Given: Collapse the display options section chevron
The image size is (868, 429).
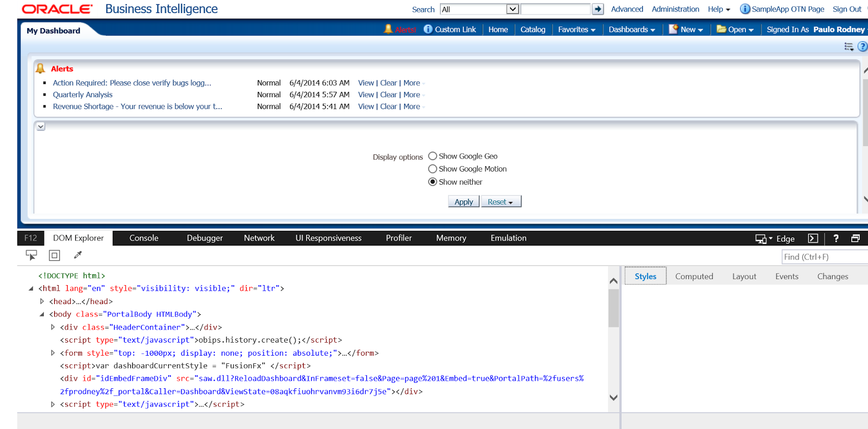Looking at the screenshot, I should tap(41, 127).
